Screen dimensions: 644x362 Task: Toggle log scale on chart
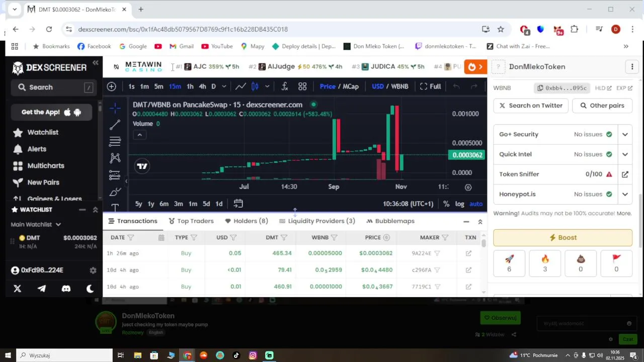pyautogui.click(x=460, y=204)
